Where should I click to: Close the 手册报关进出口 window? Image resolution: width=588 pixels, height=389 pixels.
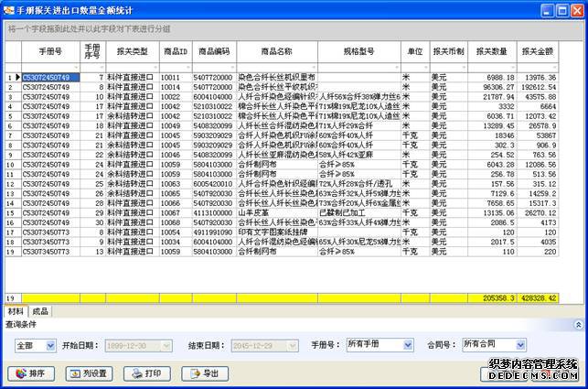(x=577, y=10)
